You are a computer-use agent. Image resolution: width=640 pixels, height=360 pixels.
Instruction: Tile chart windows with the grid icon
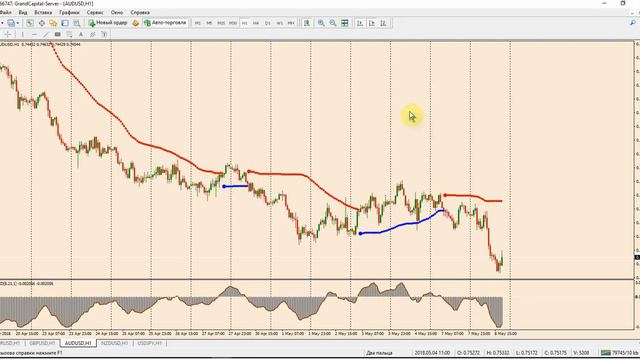[x=344, y=23]
